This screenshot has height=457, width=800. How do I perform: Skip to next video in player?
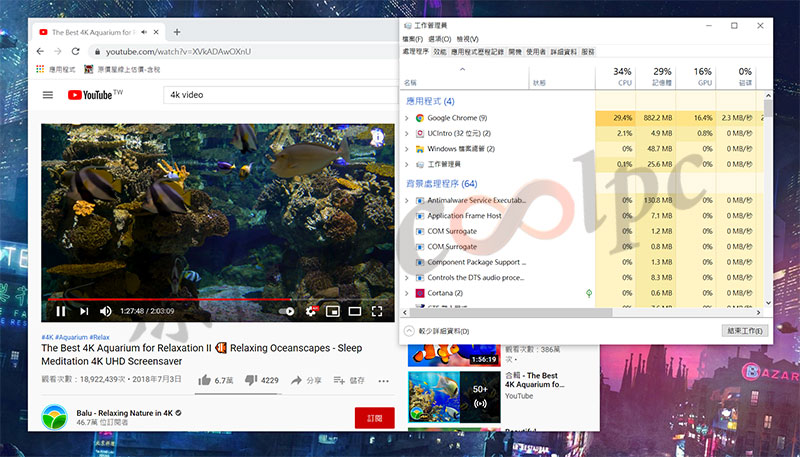tap(84, 311)
